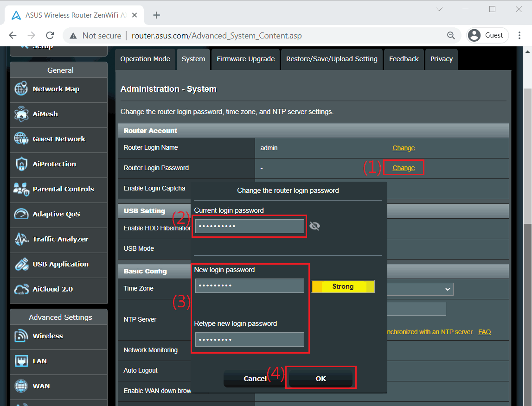Viewport: 532px width, 406px height.
Task: Open the AiCloud 2.0 icon
Action: click(x=21, y=289)
